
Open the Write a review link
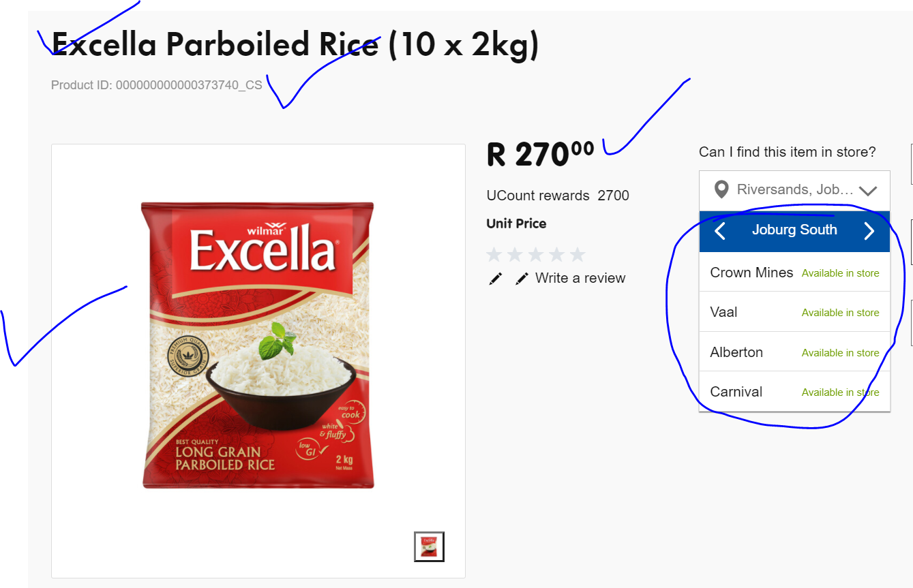[580, 278]
